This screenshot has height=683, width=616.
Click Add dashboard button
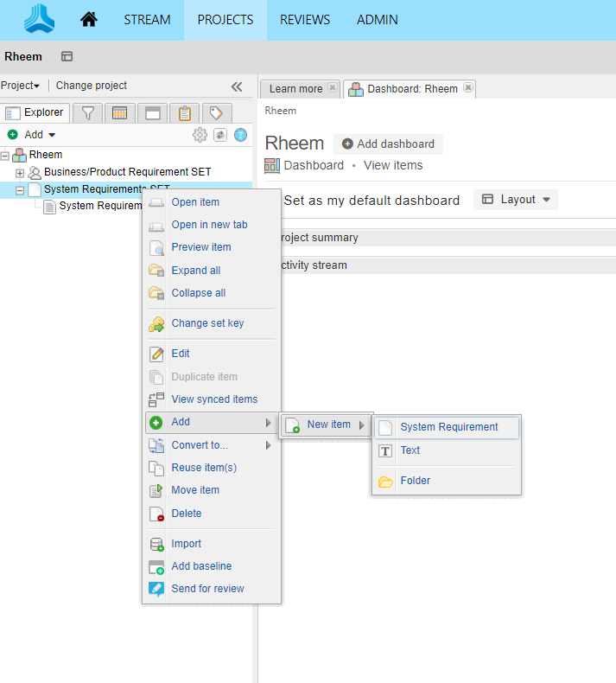(x=388, y=144)
